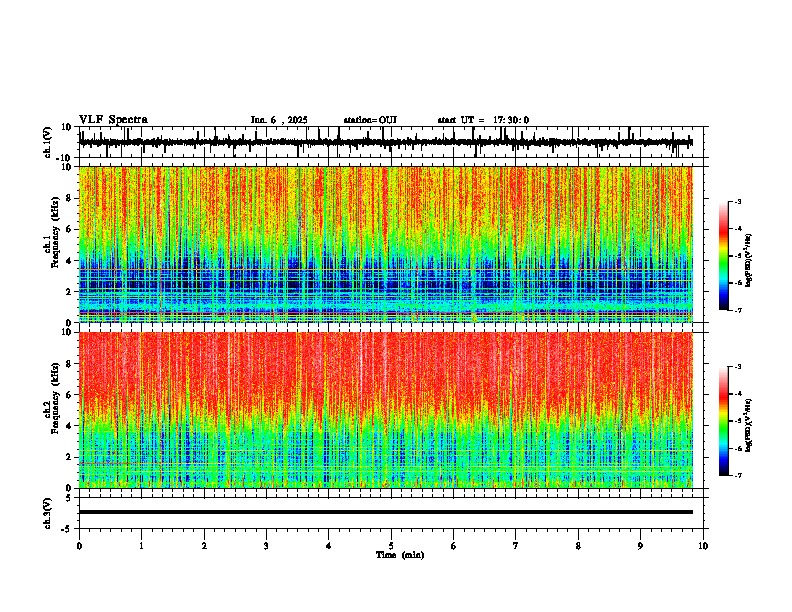Click the "-3" label on the ch.1 color scale
This screenshot has width=792, height=612.
pos(738,201)
